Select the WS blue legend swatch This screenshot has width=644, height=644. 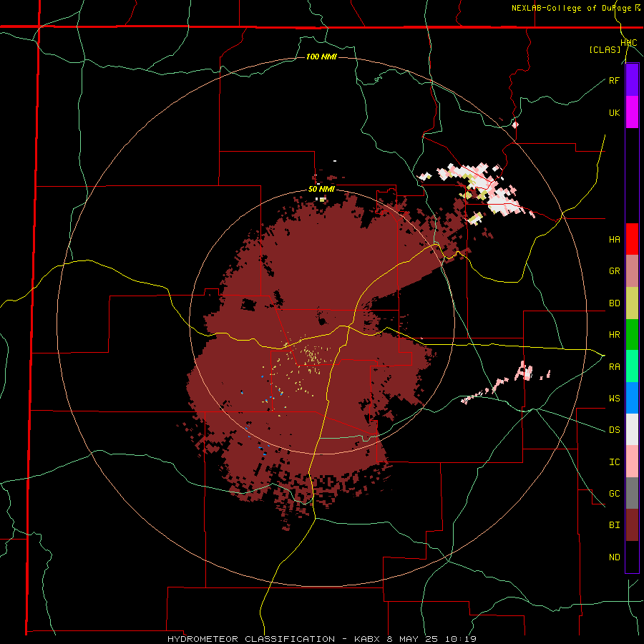632,398
